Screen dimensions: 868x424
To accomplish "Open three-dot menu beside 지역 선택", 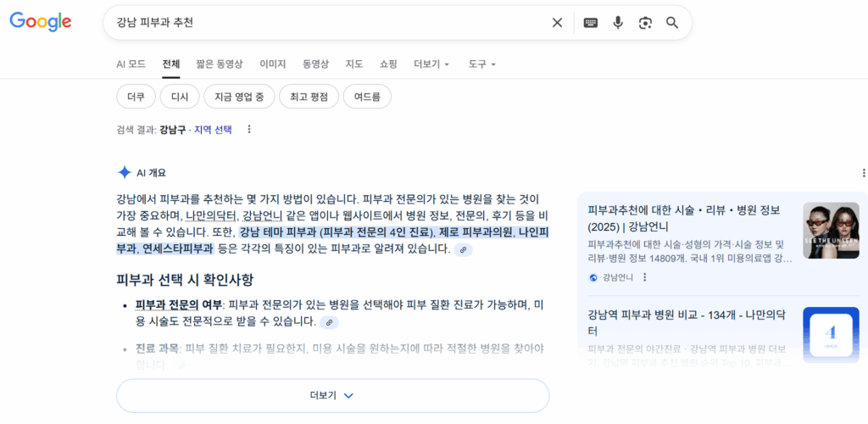I will [x=249, y=130].
